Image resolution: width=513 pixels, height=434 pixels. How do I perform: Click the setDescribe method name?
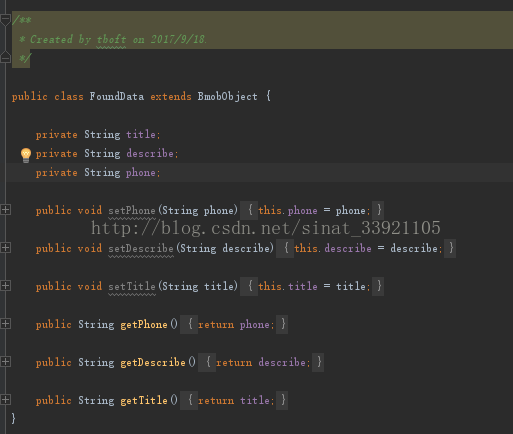click(141, 249)
